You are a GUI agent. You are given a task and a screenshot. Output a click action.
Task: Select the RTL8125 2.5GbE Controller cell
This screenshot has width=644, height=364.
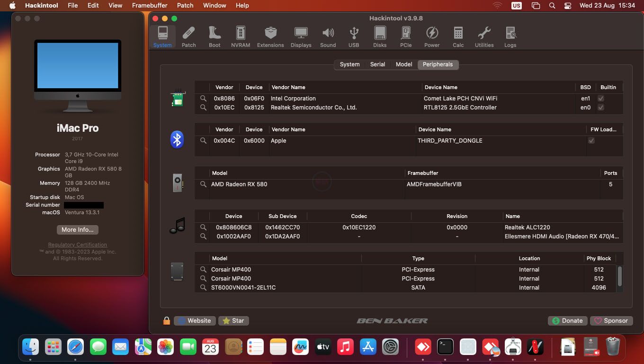(460, 107)
